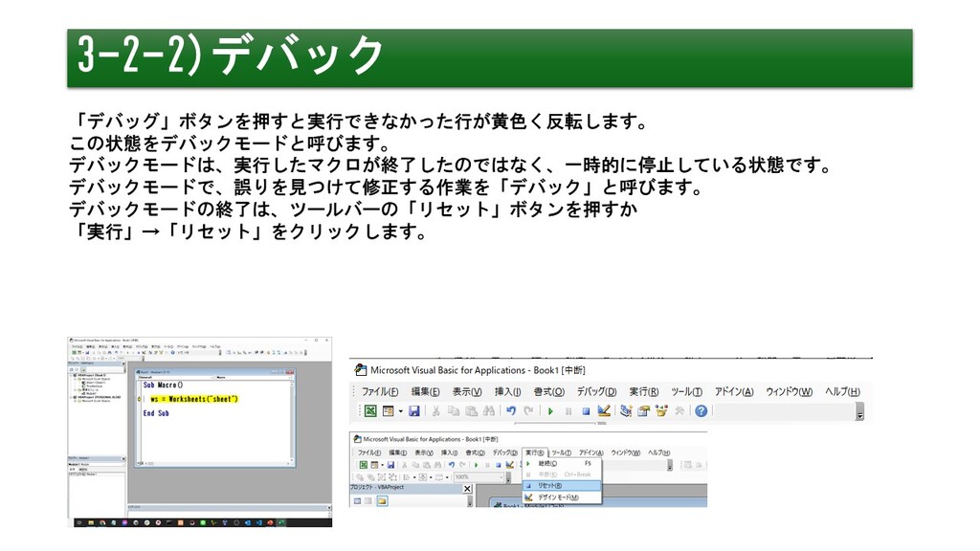Click vertical scrollbar of left screenshot's code window
This screenshot has width=980, height=551.
(292, 422)
